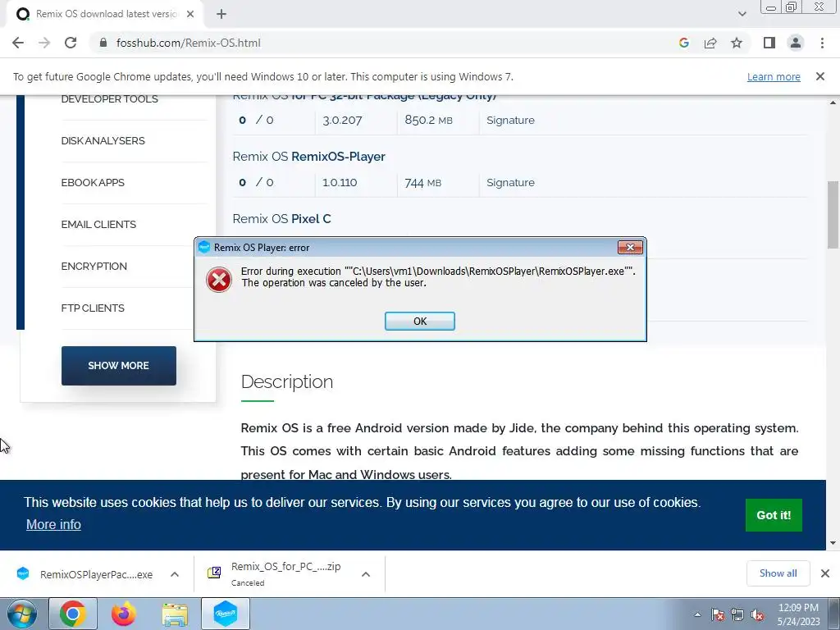Switch to Remix OS Player taskbar icon
Viewport: 840px width, 630px height.
click(226, 614)
